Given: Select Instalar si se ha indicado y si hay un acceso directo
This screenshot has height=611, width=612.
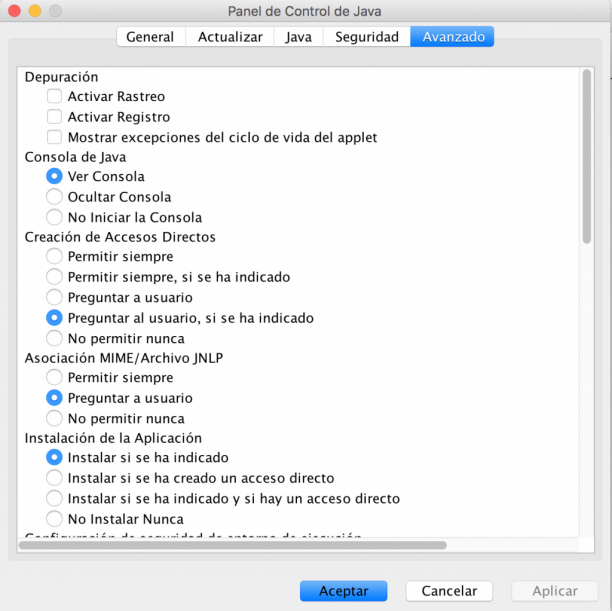Looking at the screenshot, I should tap(54, 499).
